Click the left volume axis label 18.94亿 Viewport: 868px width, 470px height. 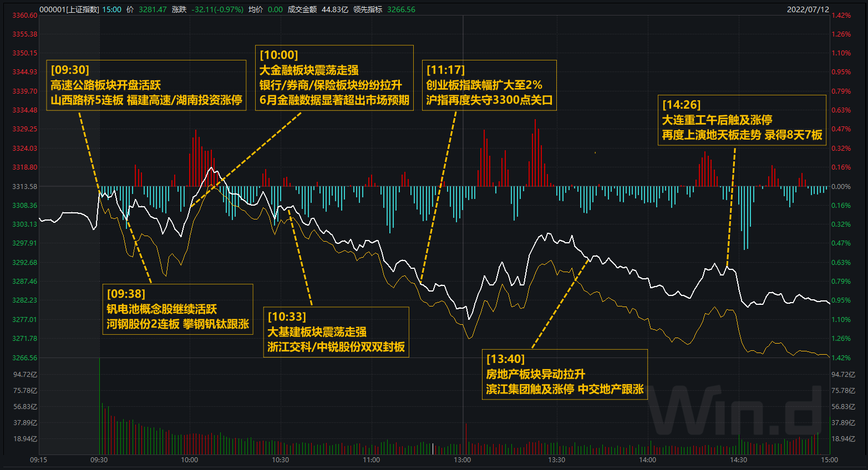[26, 439]
